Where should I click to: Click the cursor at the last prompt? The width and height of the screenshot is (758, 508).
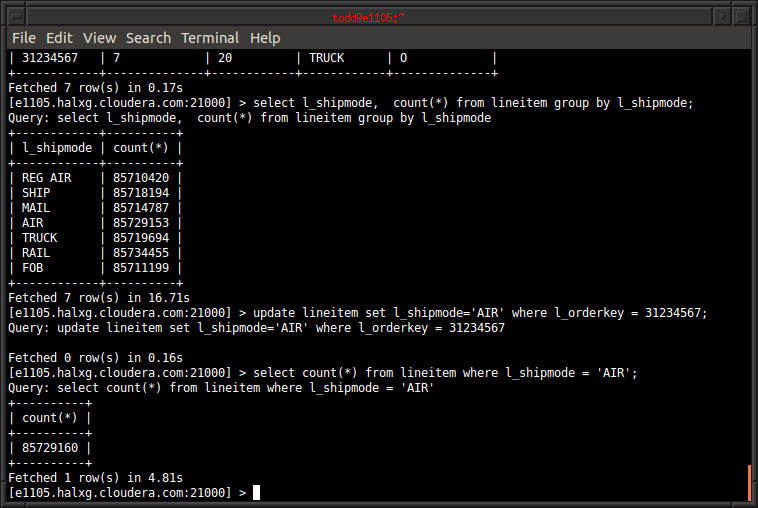coord(256,492)
